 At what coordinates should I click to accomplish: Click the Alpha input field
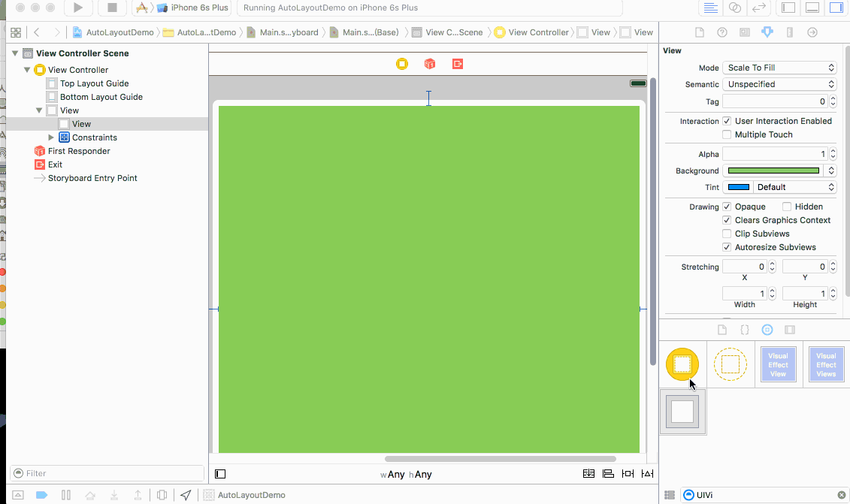(x=774, y=154)
